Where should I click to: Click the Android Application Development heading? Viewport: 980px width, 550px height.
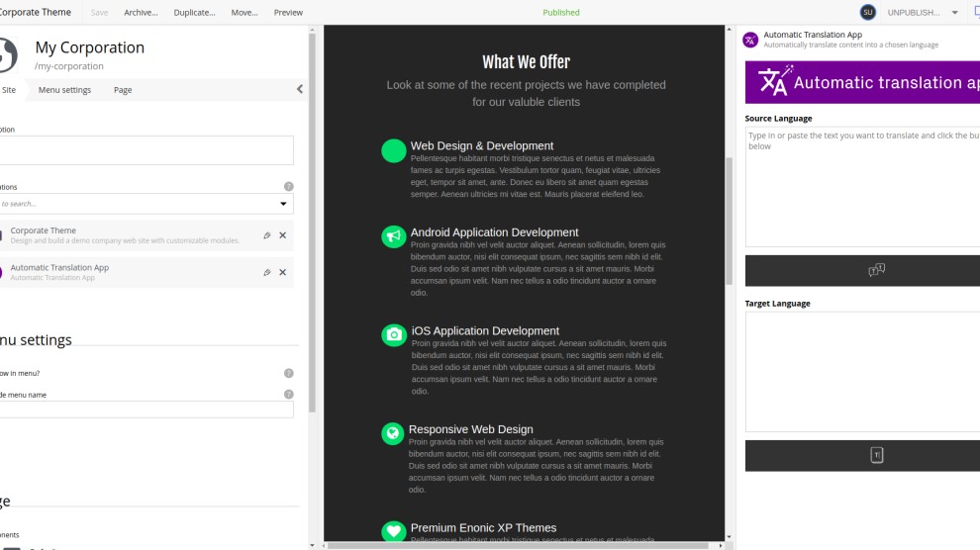point(494,232)
